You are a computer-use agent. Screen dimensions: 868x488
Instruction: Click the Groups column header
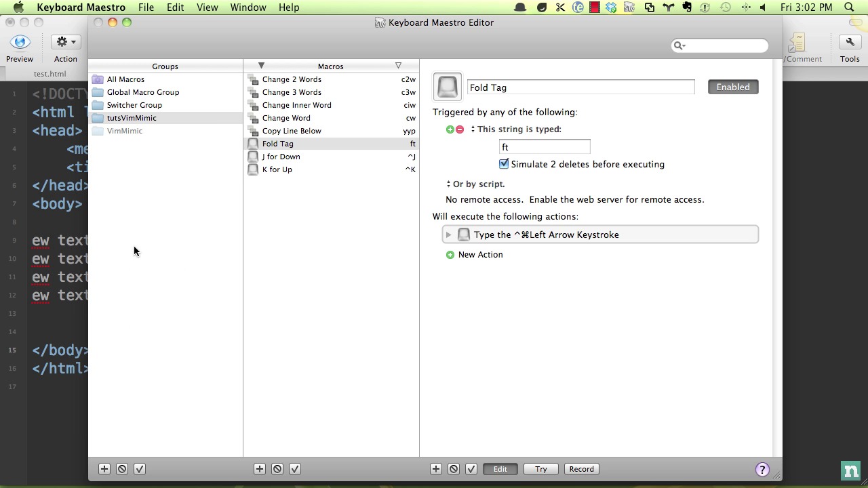(165, 66)
